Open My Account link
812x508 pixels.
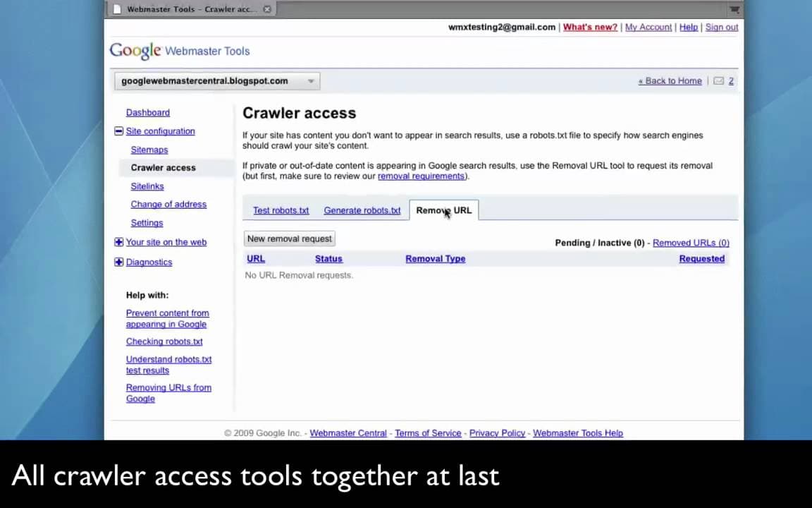tap(648, 27)
